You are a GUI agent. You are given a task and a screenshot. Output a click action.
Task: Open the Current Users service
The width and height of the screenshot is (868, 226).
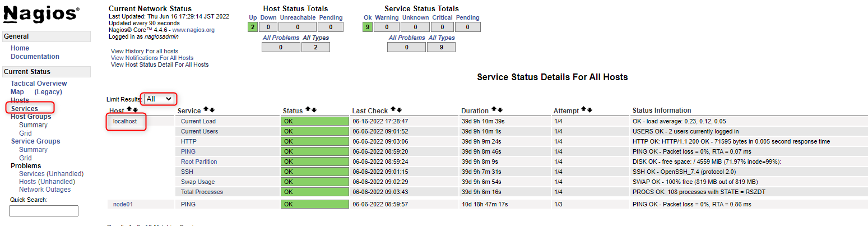(x=199, y=131)
